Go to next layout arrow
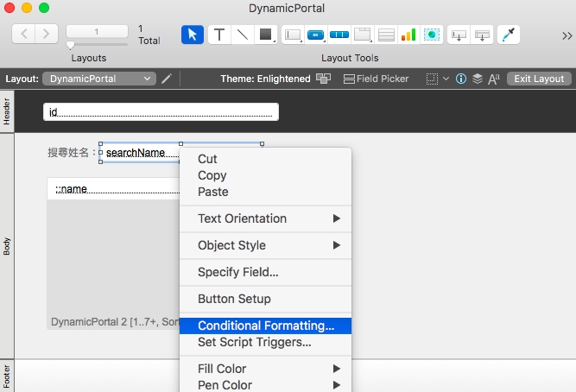 click(x=47, y=34)
